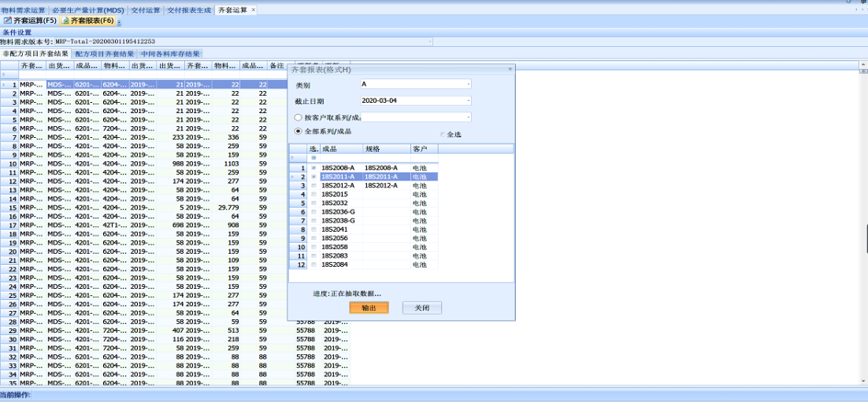Image resolution: width=868 pixels, height=402 pixels.
Task: Select the 全部系列/成品 radio button
Action: click(x=298, y=132)
